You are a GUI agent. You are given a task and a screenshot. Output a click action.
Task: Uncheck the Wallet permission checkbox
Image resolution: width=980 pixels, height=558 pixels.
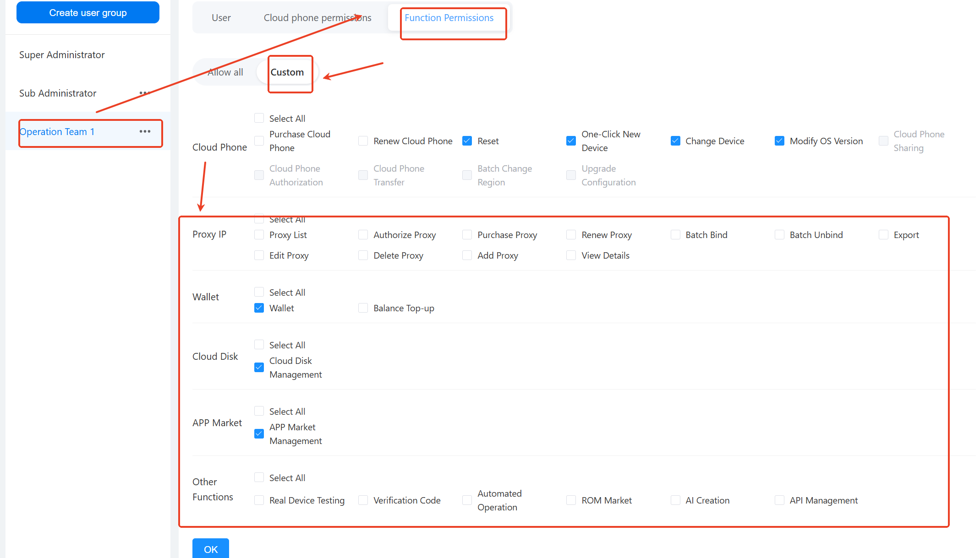click(x=259, y=308)
